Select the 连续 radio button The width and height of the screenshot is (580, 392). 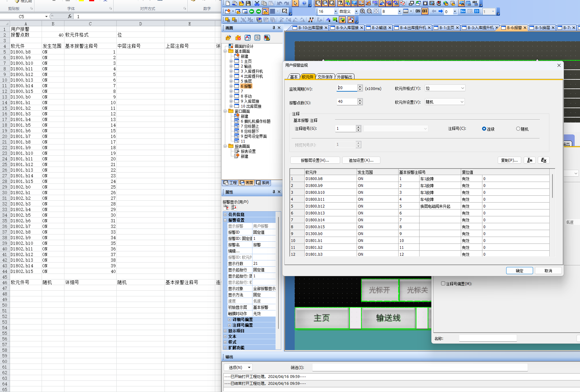[x=484, y=129]
